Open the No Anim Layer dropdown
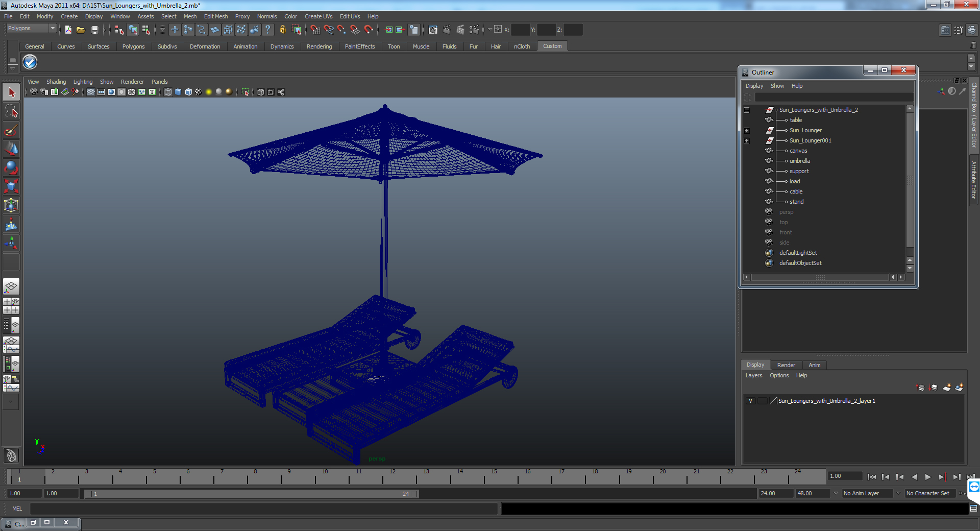980x531 pixels. pos(836,493)
